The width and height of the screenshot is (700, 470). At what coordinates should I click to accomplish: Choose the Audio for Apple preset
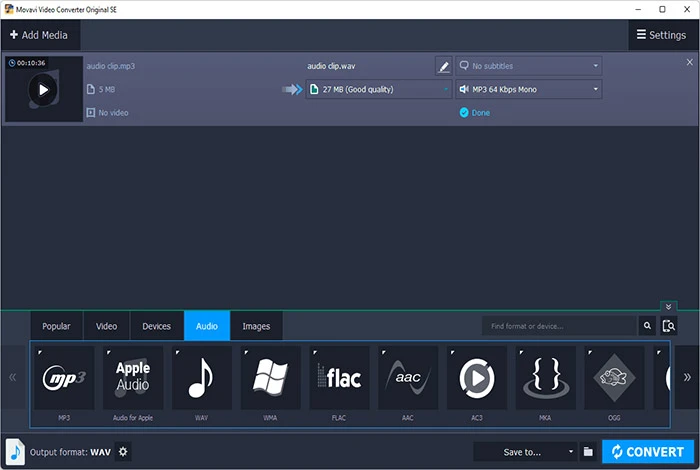[133, 377]
